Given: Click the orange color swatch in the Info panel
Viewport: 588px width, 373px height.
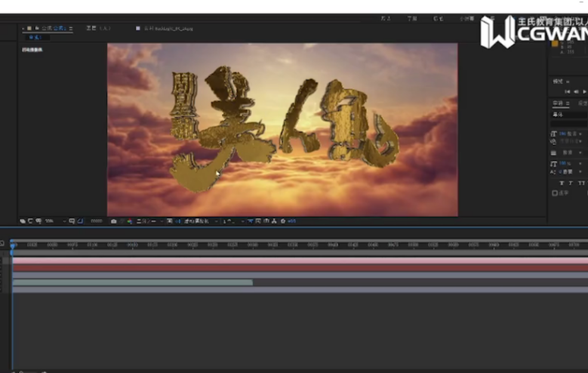Looking at the screenshot, I should (555, 44).
